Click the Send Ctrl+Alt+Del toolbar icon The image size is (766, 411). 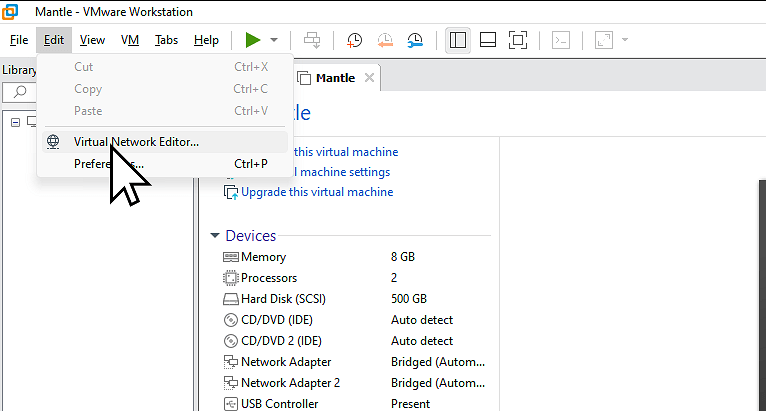(312, 40)
